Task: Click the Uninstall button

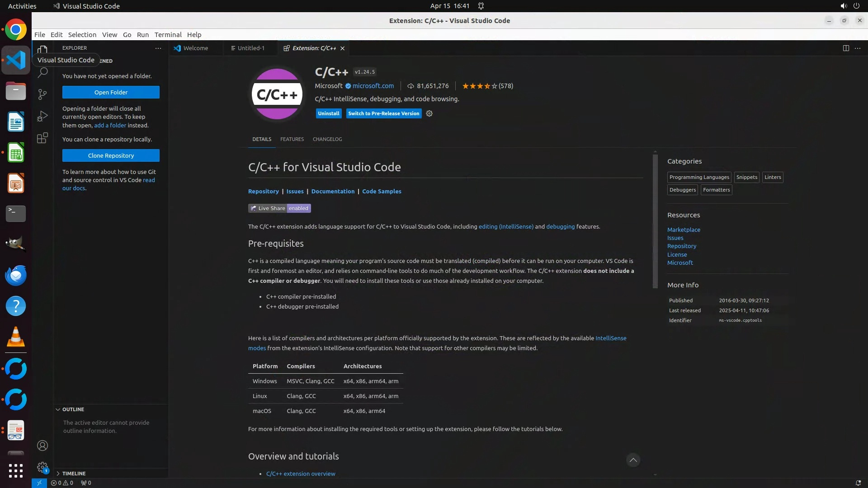Action: 328,113
